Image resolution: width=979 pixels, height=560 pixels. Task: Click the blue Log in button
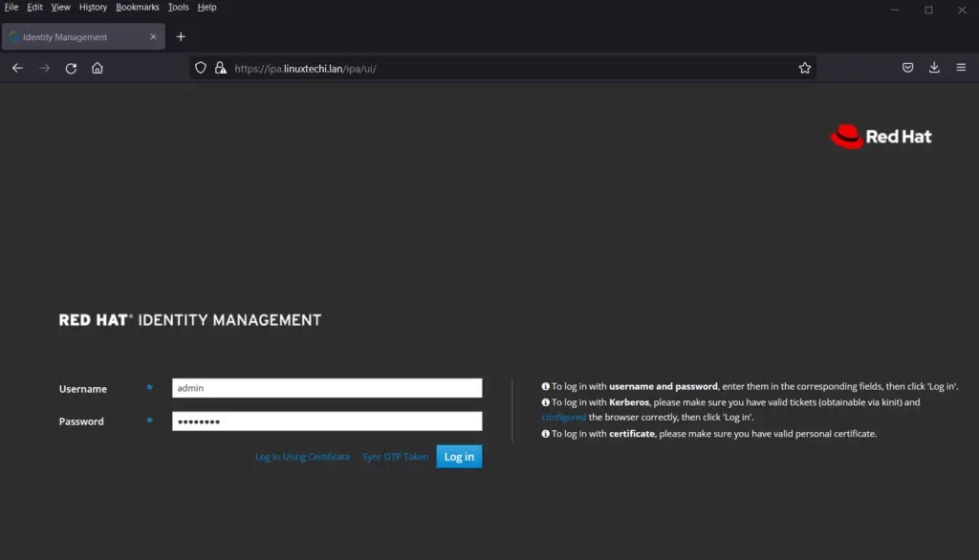[x=459, y=457]
